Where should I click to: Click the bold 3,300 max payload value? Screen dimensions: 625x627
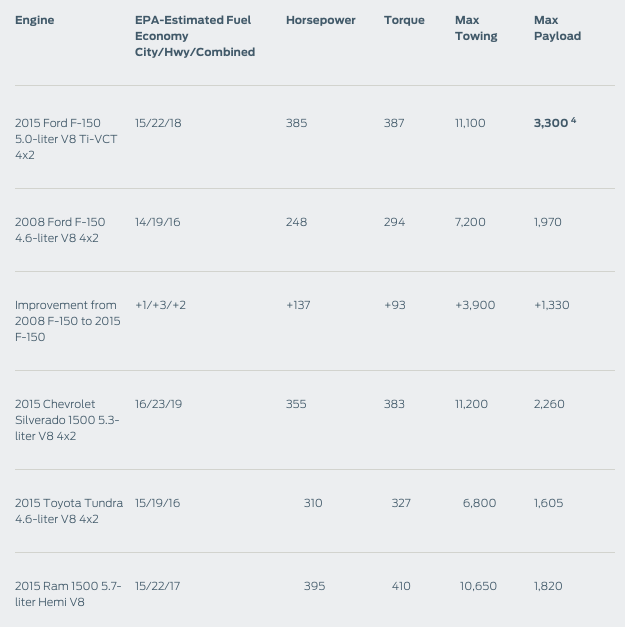click(550, 123)
